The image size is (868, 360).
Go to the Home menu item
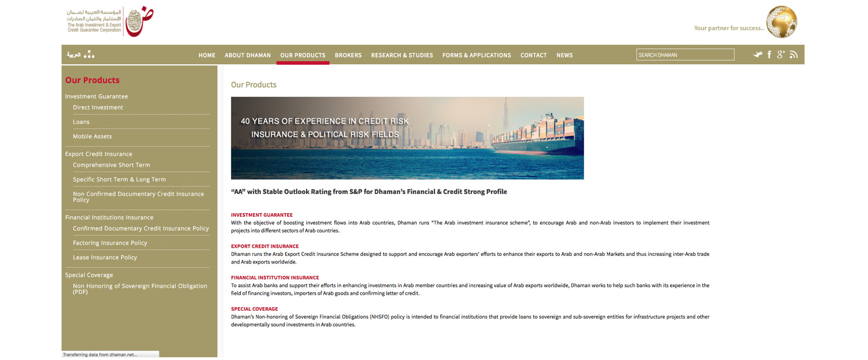(x=207, y=55)
